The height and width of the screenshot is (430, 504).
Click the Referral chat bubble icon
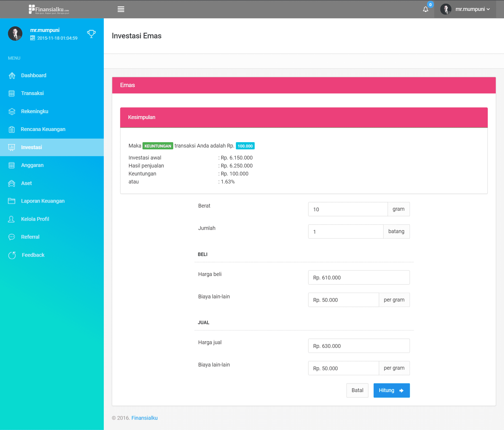(12, 237)
